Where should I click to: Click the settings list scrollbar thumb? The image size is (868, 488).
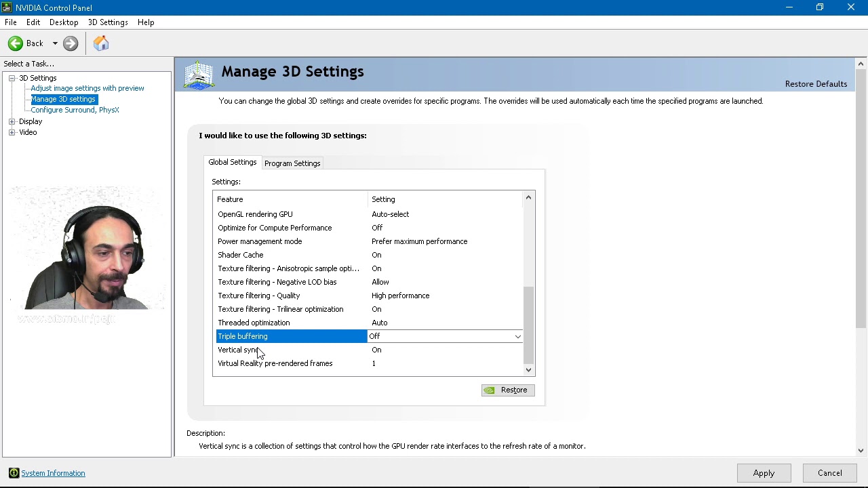[x=529, y=325]
